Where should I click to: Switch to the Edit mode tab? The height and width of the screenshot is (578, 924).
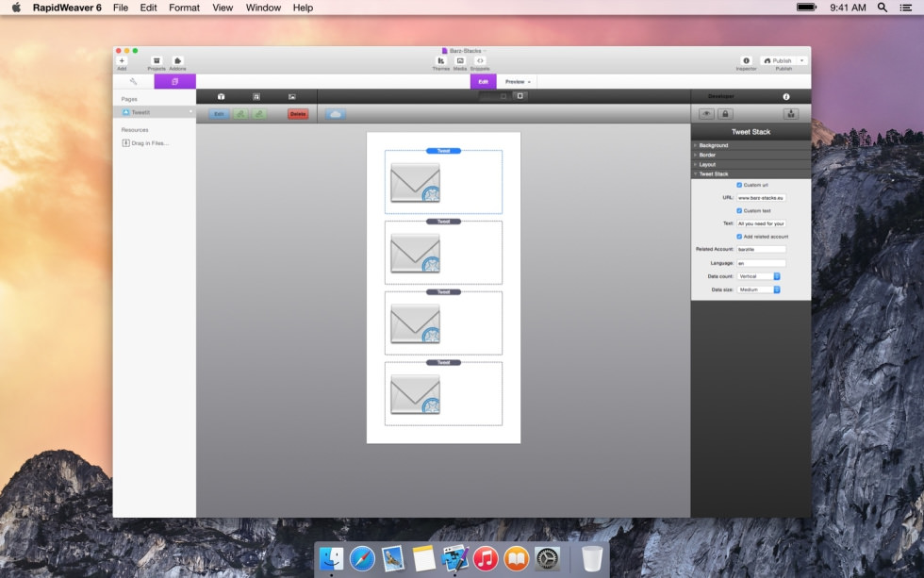point(483,81)
